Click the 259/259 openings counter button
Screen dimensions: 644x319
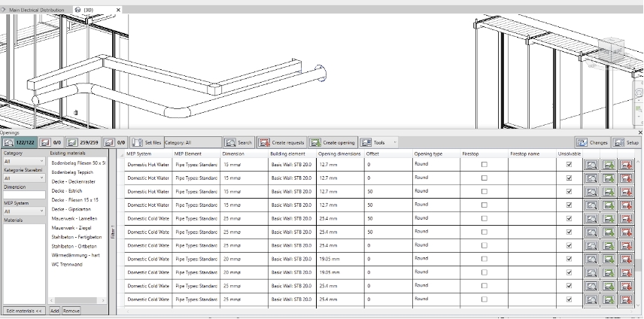click(84, 142)
